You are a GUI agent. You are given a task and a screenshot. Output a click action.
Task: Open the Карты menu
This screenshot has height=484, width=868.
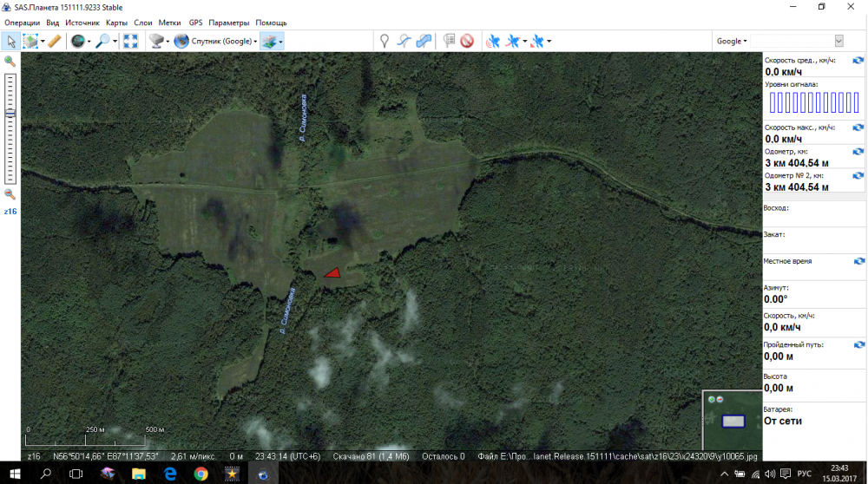[x=115, y=23]
